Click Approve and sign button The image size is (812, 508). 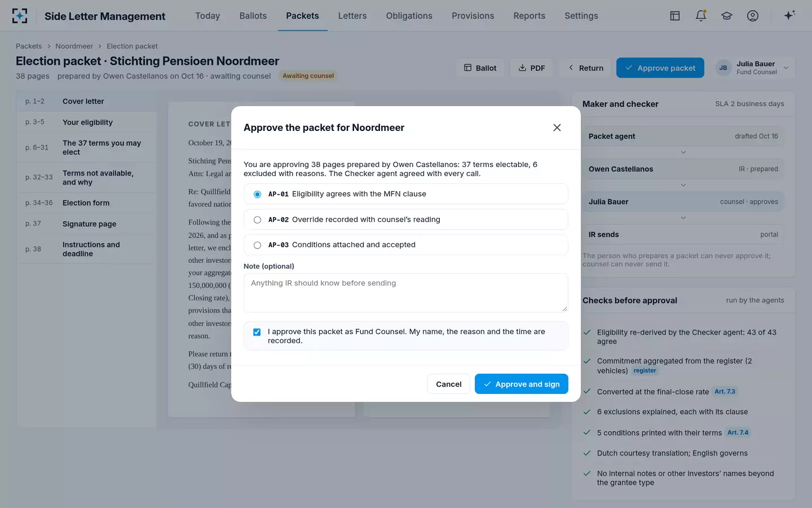[522, 384]
